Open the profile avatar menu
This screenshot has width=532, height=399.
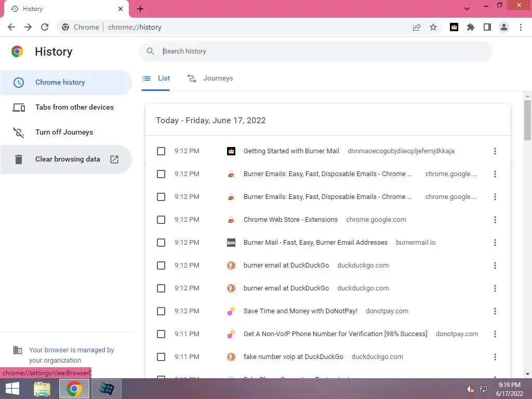click(x=504, y=27)
